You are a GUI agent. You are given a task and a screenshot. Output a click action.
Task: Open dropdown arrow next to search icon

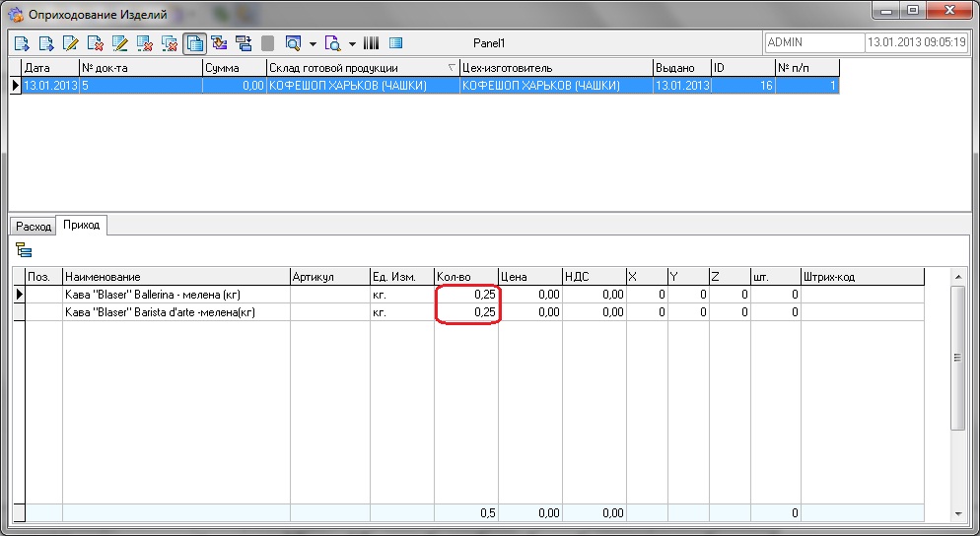point(313,43)
